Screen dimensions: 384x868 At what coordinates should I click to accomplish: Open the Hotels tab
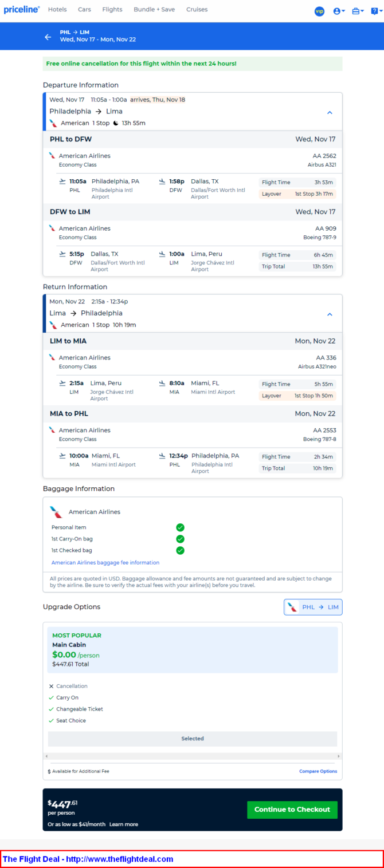pos(57,10)
